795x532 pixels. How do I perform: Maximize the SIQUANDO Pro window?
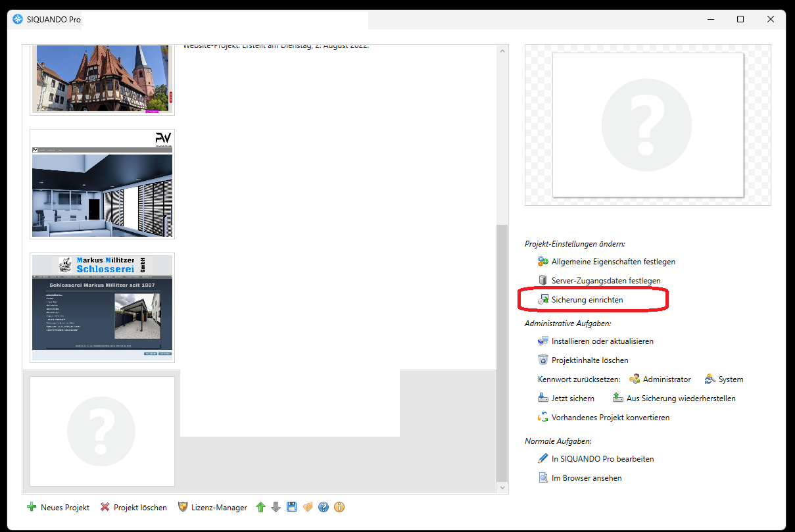tap(740, 20)
